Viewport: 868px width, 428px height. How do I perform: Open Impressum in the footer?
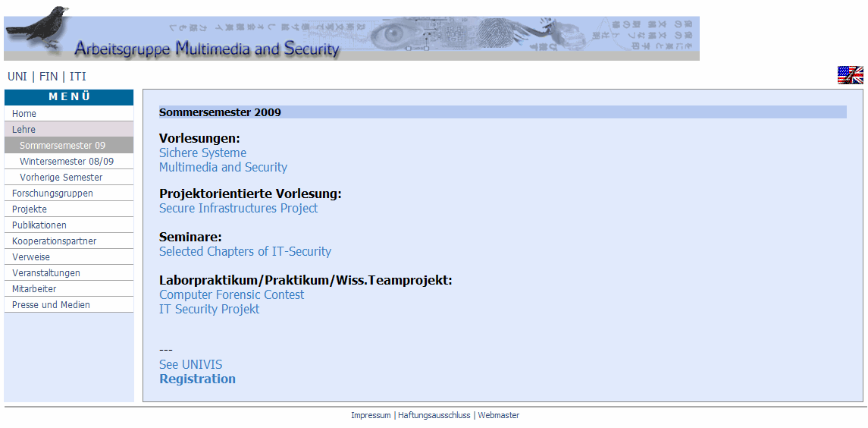pos(371,415)
